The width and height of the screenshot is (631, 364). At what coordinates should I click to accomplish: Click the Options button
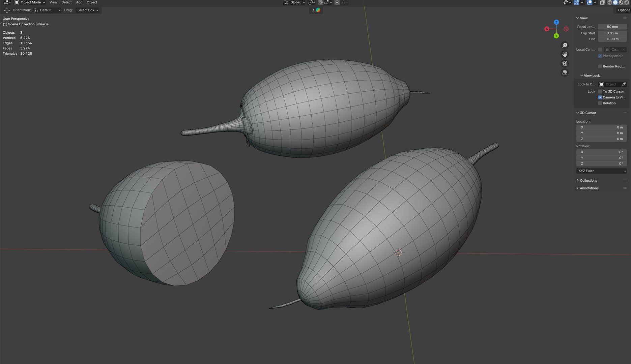click(x=624, y=10)
